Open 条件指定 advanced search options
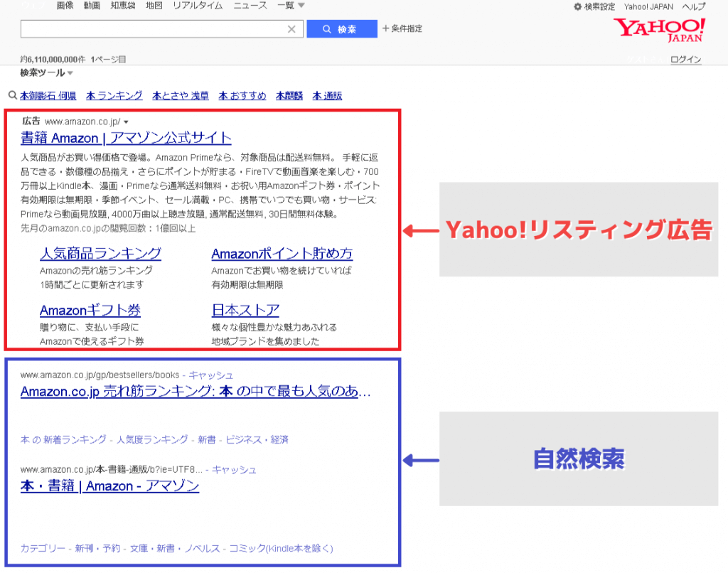The image size is (728, 573). [x=402, y=28]
